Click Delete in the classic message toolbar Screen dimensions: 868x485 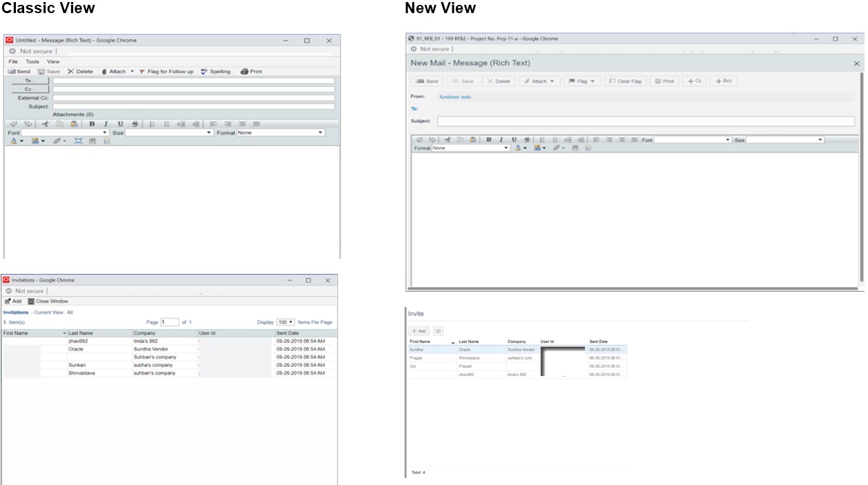click(80, 71)
